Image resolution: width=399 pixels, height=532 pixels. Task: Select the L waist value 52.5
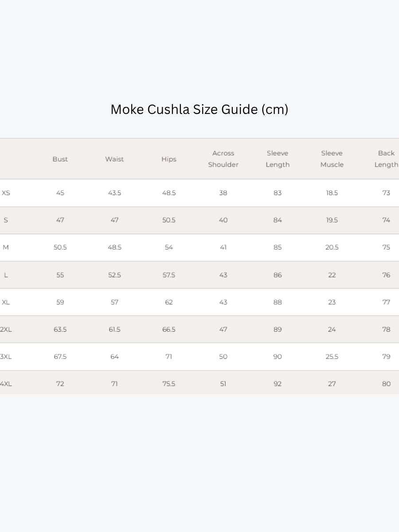pos(114,275)
